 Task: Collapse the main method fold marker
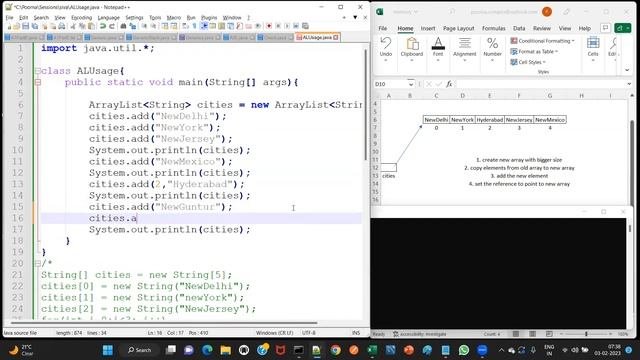pyautogui.click(x=38, y=82)
